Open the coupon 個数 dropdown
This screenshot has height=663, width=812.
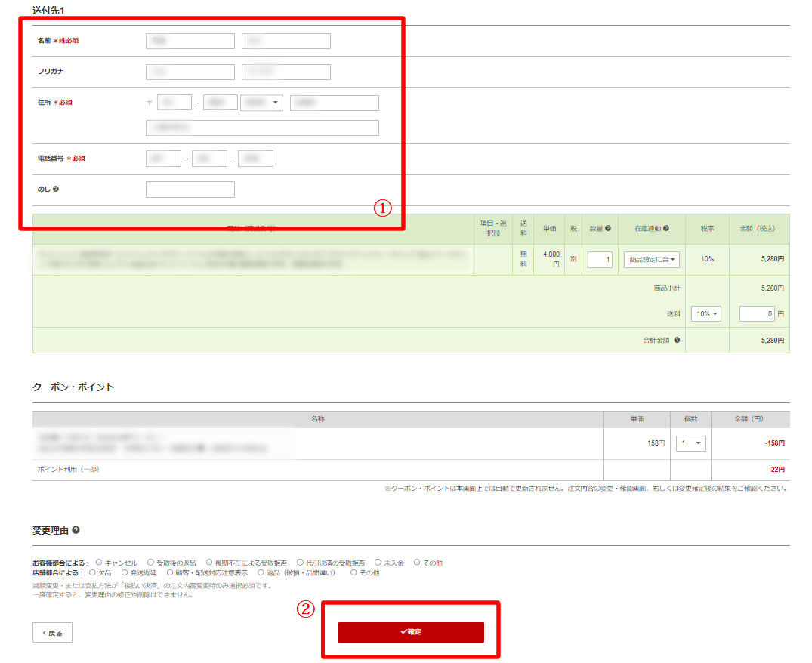692,443
